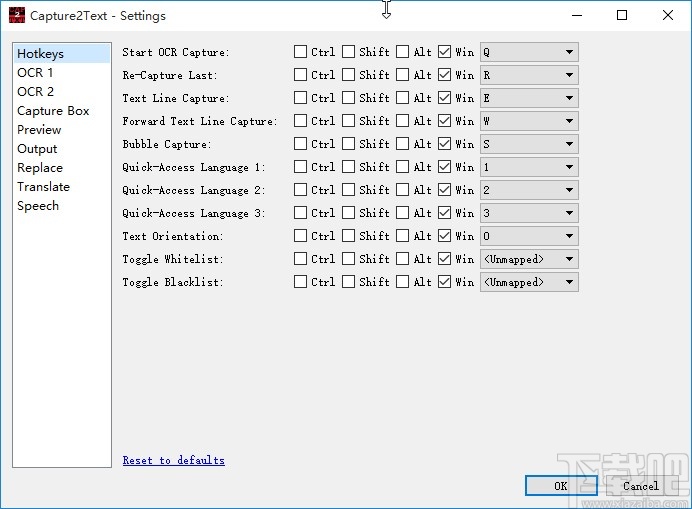Open the Start OCR Capture key dropdown
The height and width of the screenshot is (509, 692).
tap(529, 52)
